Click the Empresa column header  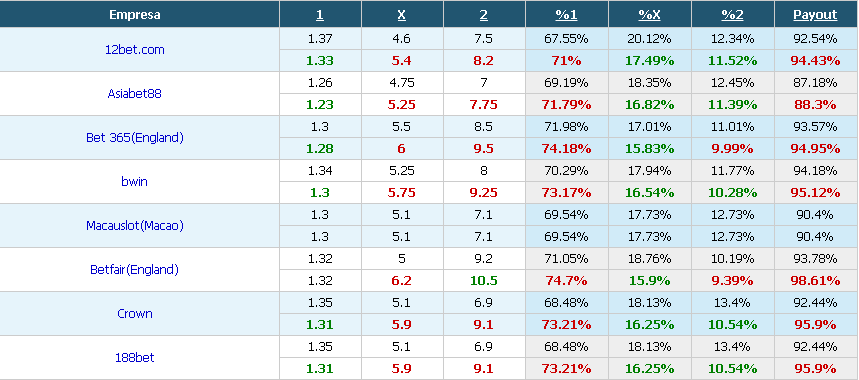(x=135, y=15)
